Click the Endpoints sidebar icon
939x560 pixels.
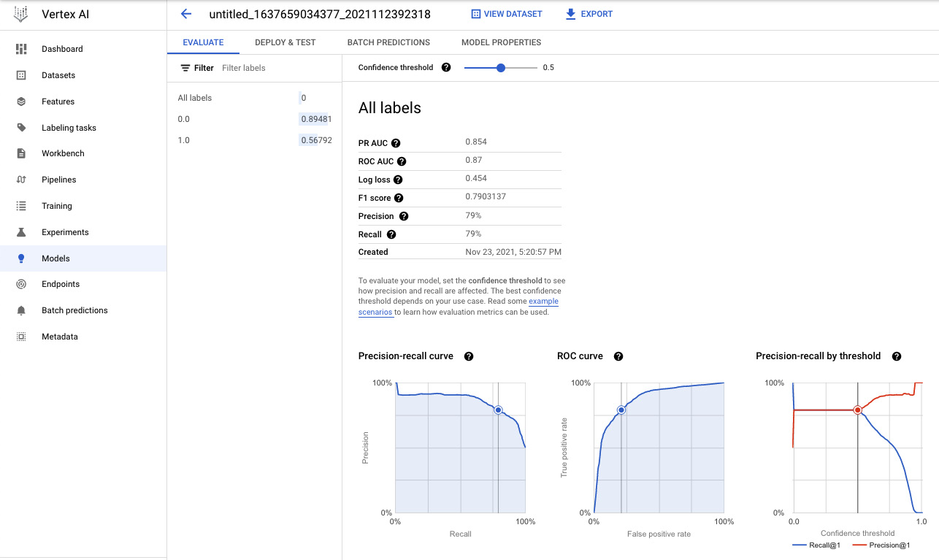[21, 284]
